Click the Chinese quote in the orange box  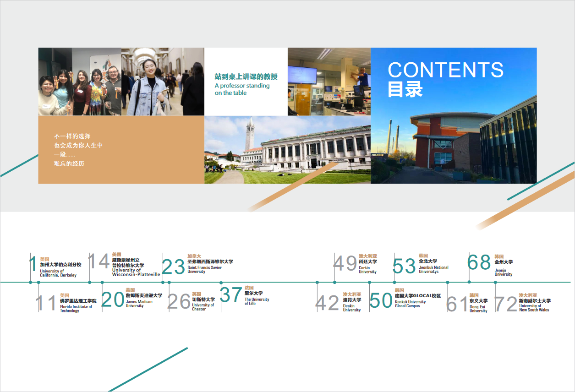78,150
